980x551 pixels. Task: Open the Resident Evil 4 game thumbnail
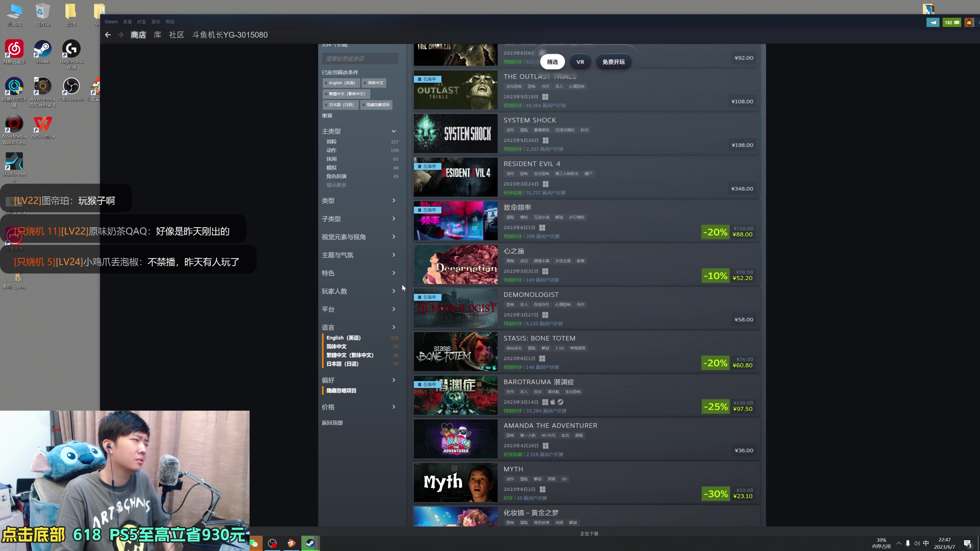pos(456,177)
